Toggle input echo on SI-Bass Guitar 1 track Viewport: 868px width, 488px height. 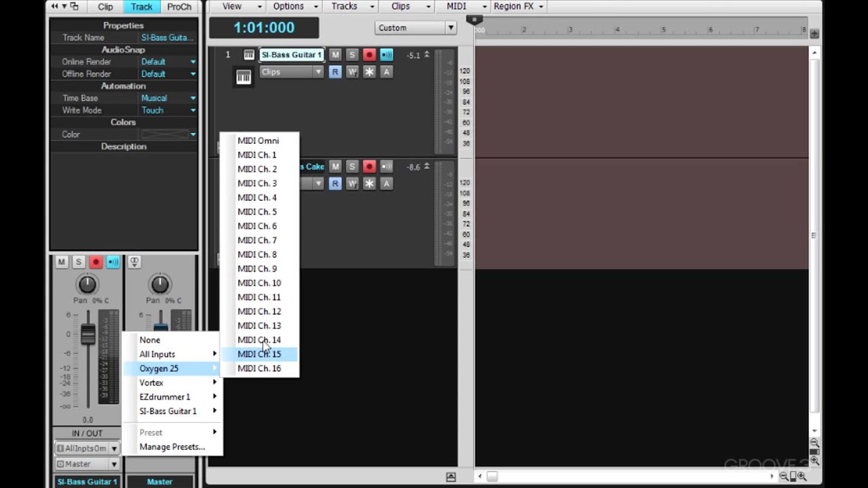(387, 55)
